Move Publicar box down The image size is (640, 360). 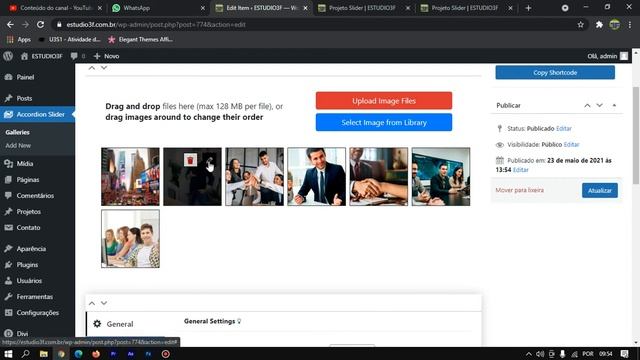click(x=599, y=105)
